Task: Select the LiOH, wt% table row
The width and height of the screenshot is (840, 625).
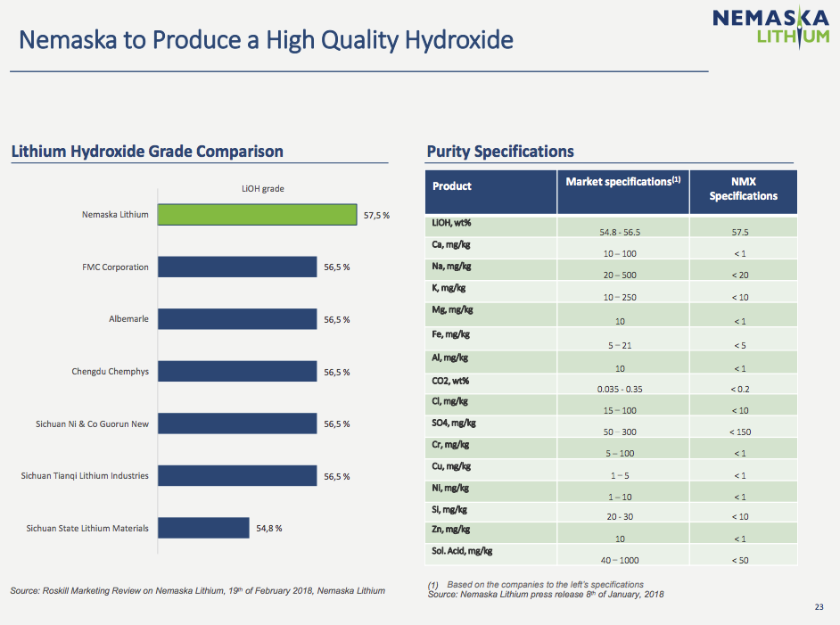Action: point(611,226)
